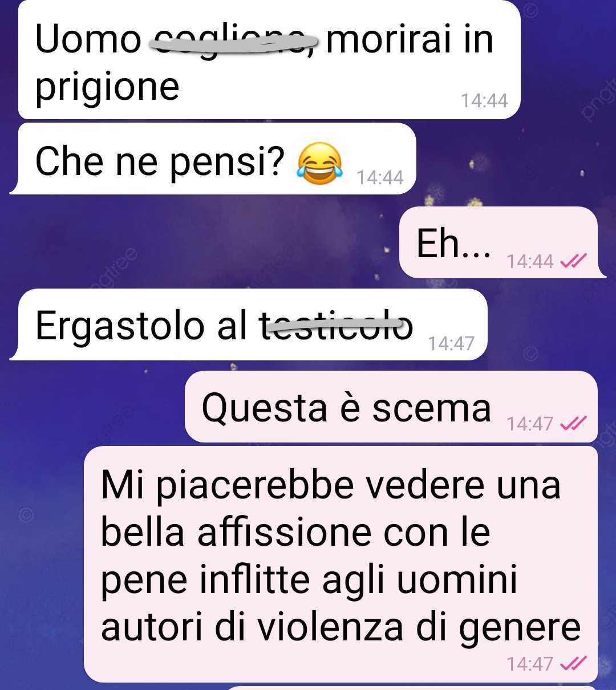This screenshot has height=690, width=616.
Task: Select the "Eh..." reply bubble
Action: (502, 242)
